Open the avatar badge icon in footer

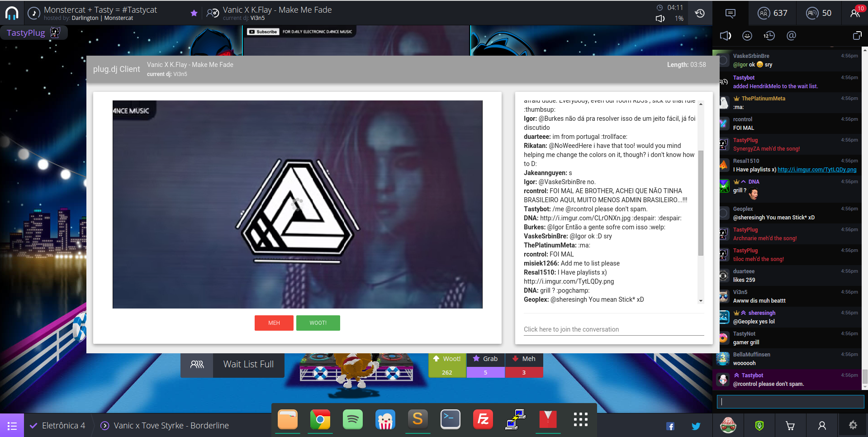tap(728, 425)
